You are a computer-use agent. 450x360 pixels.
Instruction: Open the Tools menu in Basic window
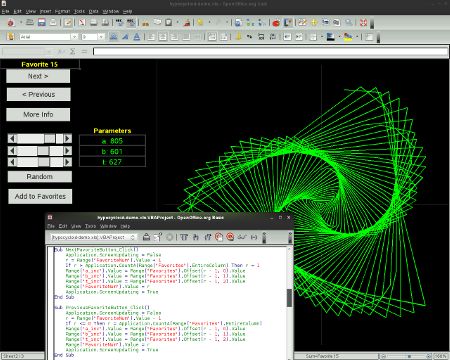pyautogui.click(x=90, y=226)
